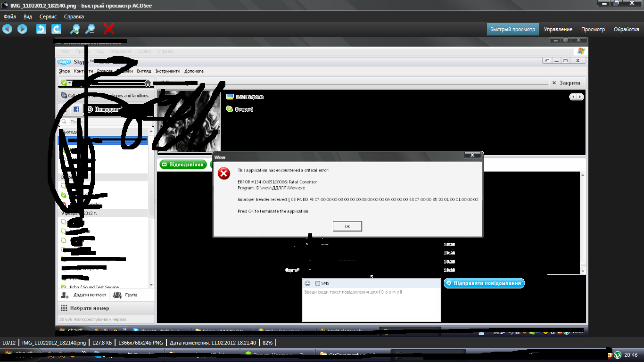Open the emoticon picker in chat
644x362 pixels.
click(x=307, y=283)
